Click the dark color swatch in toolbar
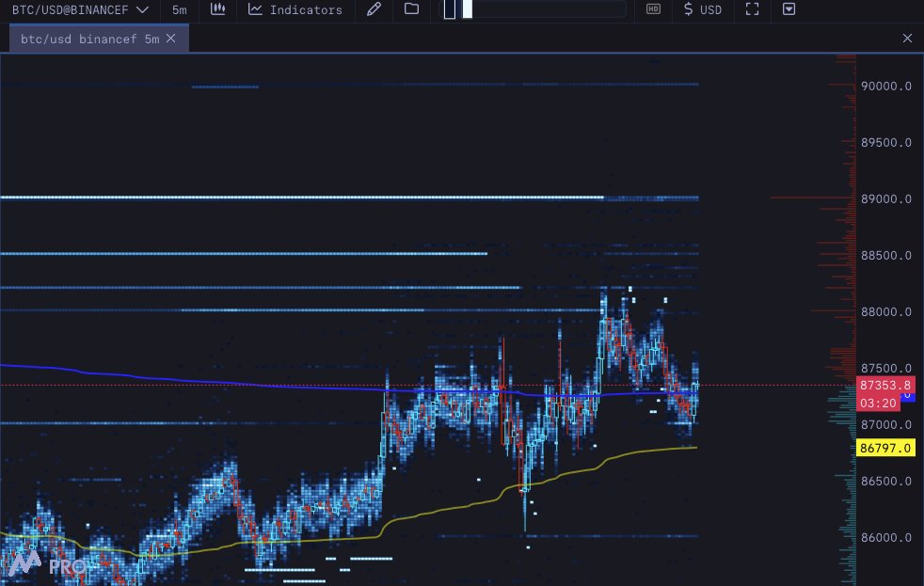 449,9
